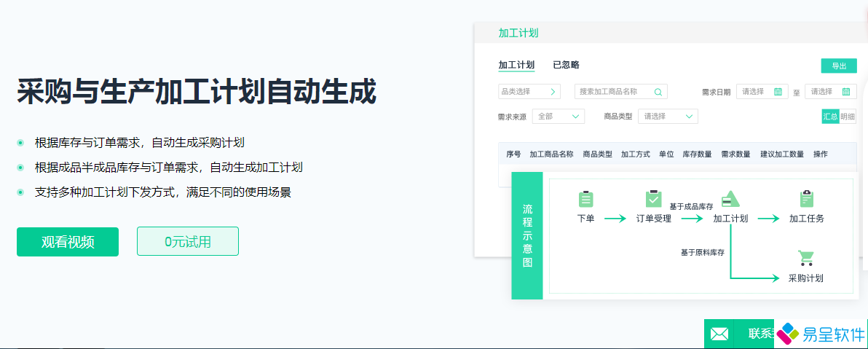Click the 0元试用 button

pos(188,241)
